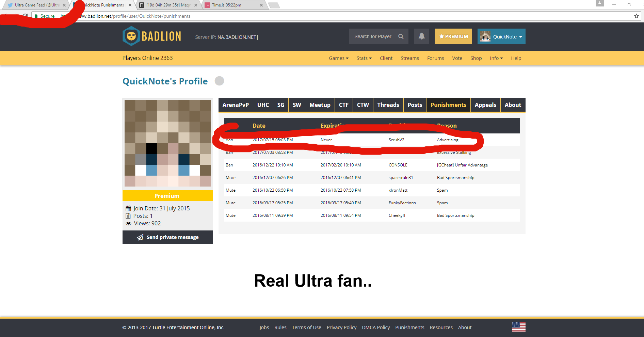Open the Threads profile tab
This screenshot has height=337, width=644.
tap(388, 105)
